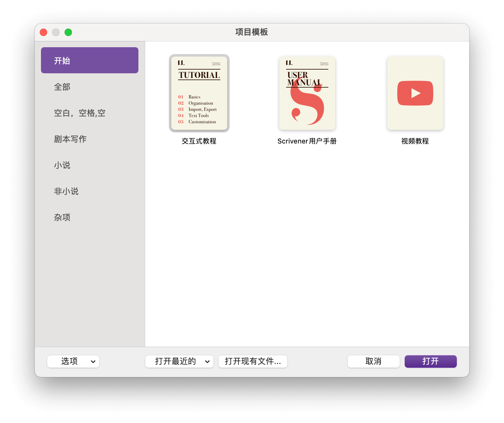This screenshot has height=423, width=504.
Task: Click the 打开现有文件... button
Action: (253, 362)
